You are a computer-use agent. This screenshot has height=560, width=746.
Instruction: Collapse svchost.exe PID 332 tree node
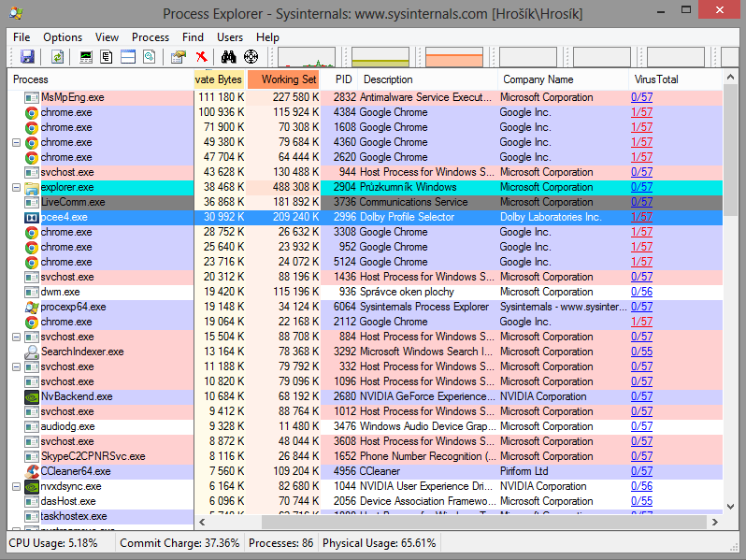pyautogui.click(x=16, y=366)
